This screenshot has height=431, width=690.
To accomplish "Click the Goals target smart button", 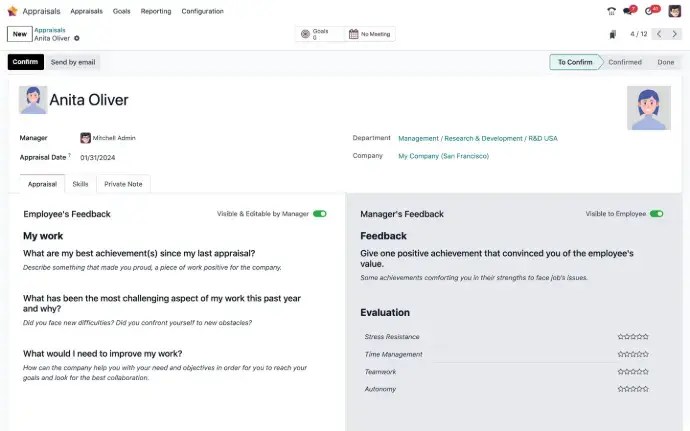I will tap(318, 34).
